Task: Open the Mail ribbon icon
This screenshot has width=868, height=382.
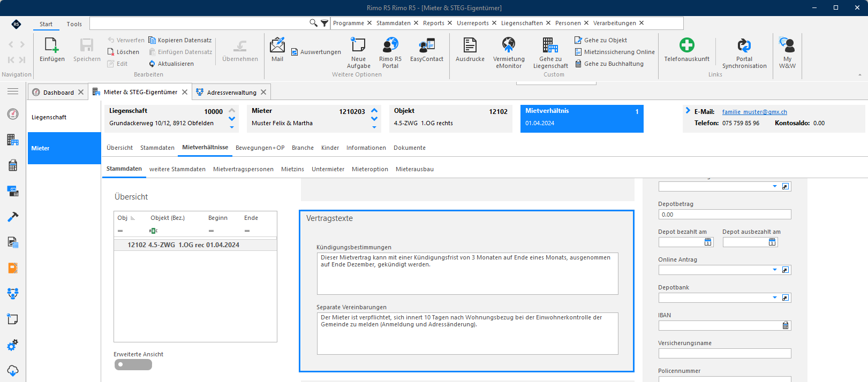Action: click(x=277, y=50)
